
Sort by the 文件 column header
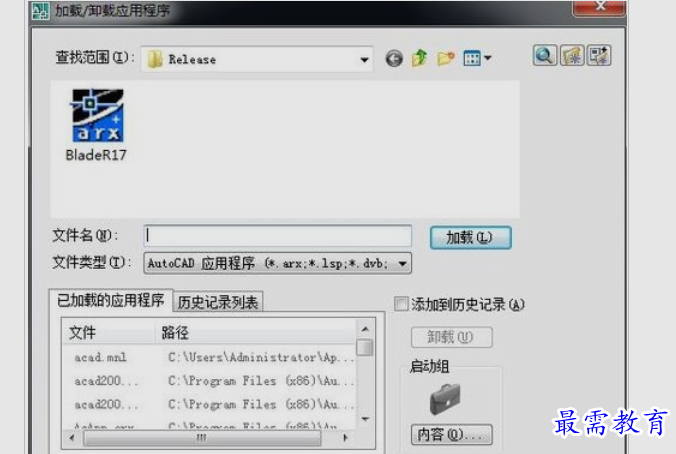pyautogui.click(x=108, y=332)
